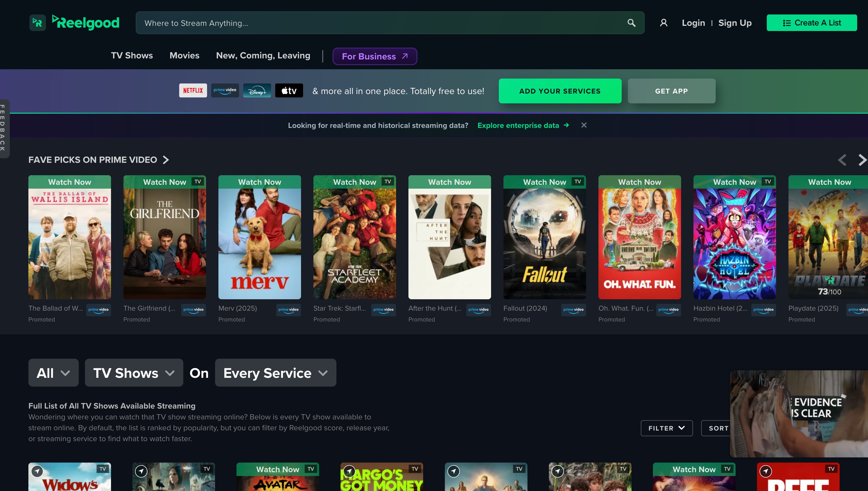Focus the Where to Stream Anything search box
The image size is (868, 491).
(390, 23)
